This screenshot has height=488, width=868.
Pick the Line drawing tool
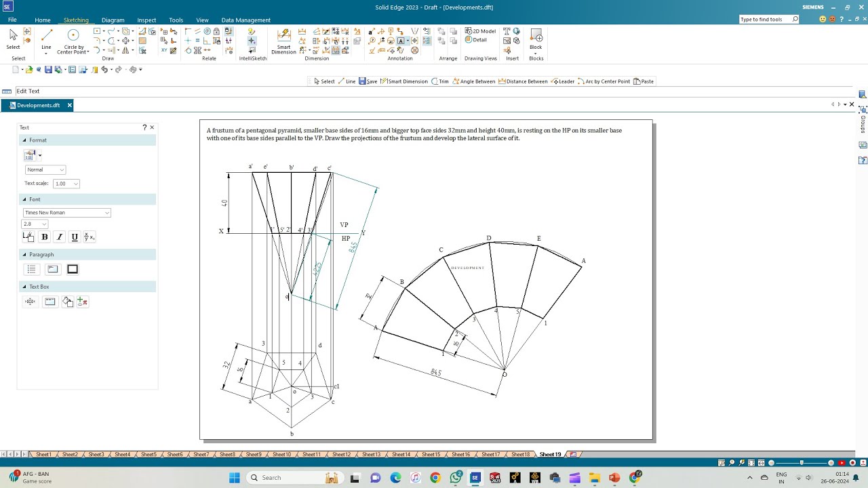tap(46, 39)
